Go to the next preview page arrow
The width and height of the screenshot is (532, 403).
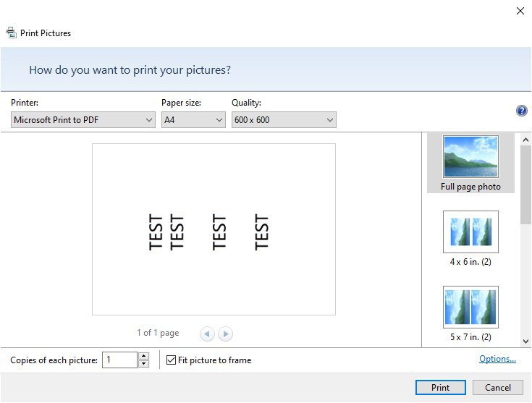point(225,334)
